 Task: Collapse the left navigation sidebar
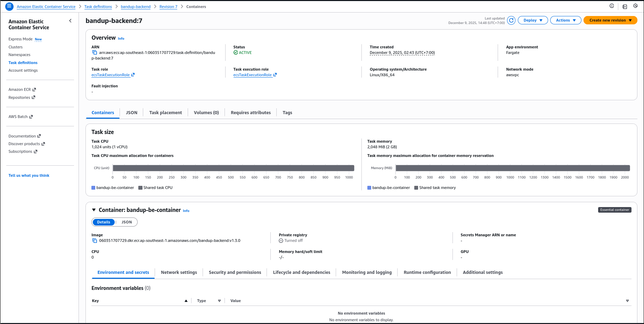(70, 21)
